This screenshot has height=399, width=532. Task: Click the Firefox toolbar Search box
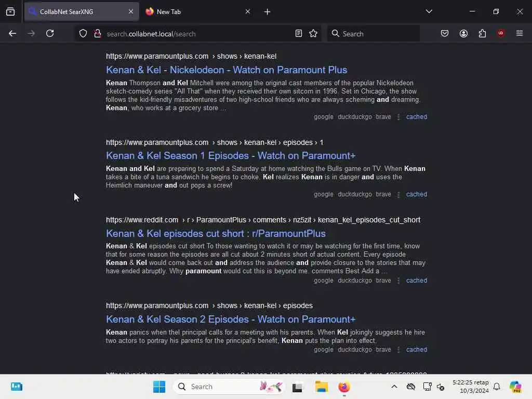(373, 34)
